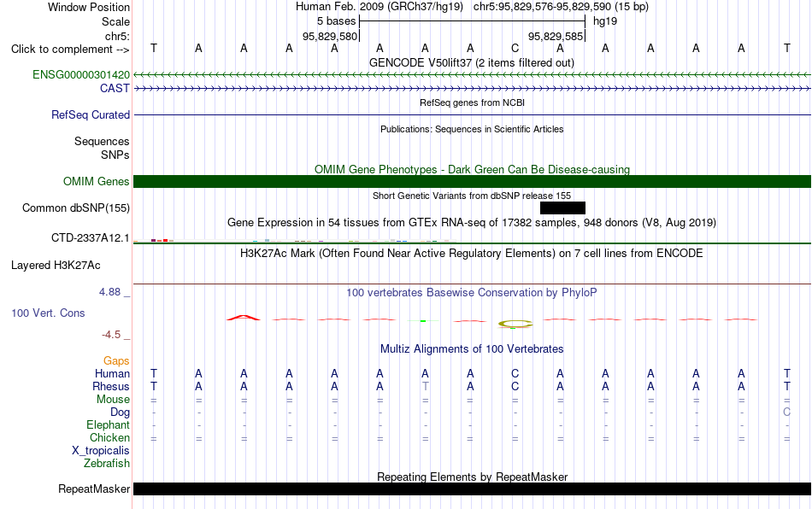Click the GTEx Gene Expression track title
Viewport: 812px width, 509px height.
coord(472,223)
